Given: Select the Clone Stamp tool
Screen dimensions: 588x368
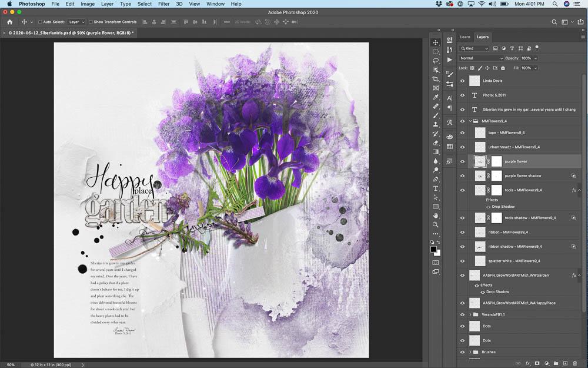Looking at the screenshot, I should [x=435, y=124].
